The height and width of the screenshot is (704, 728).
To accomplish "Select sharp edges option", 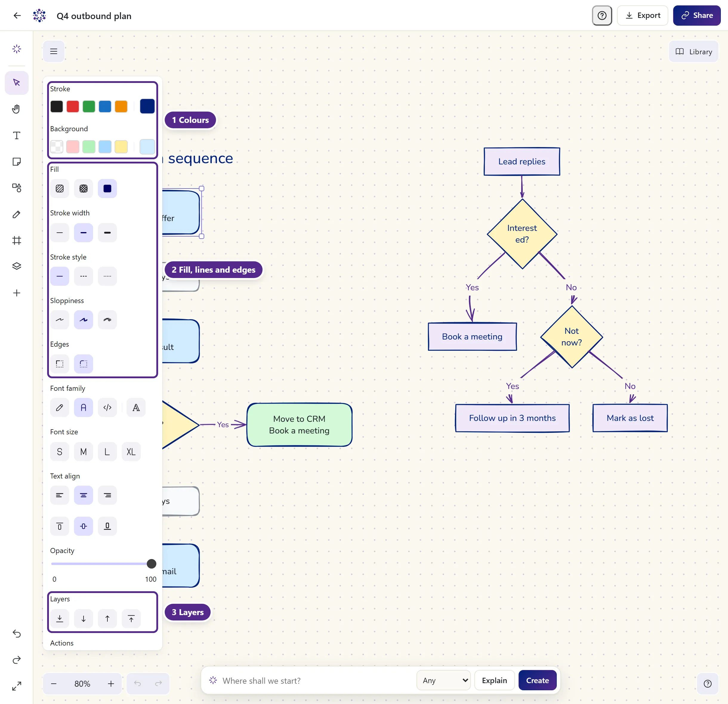I will coord(59,364).
